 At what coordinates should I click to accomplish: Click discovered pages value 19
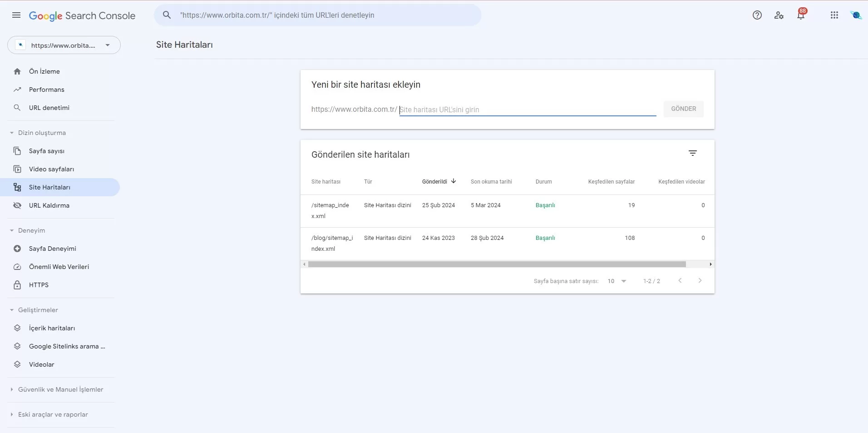pyautogui.click(x=631, y=205)
